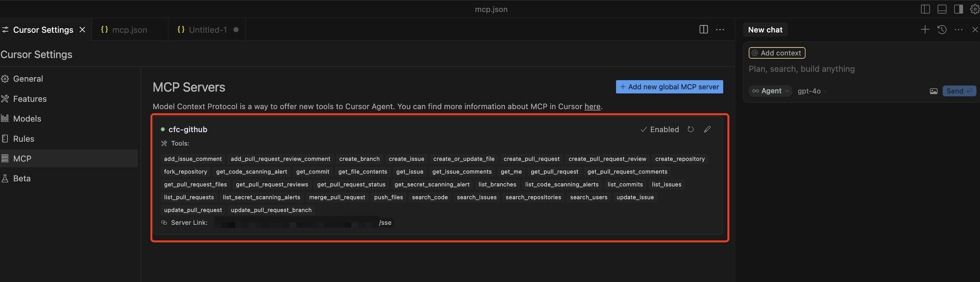The width and height of the screenshot is (980, 282).
Task: Click Add new global MCP server
Action: (x=669, y=87)
